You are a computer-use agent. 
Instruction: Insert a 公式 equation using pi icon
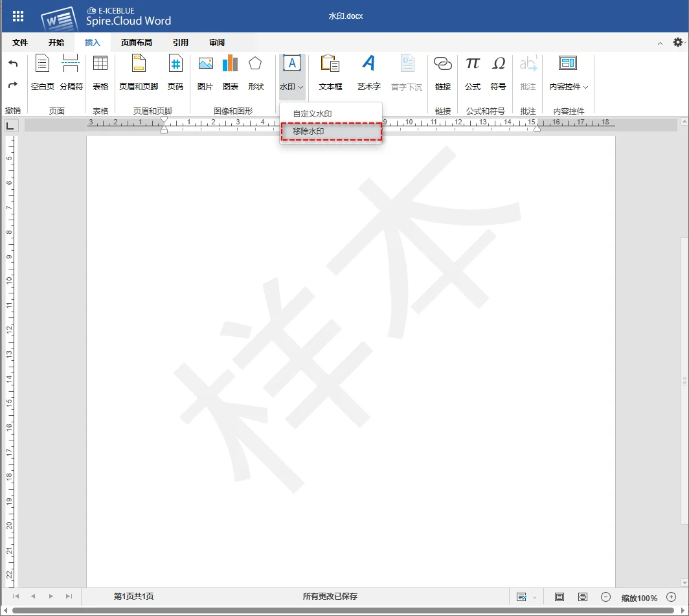473,72
